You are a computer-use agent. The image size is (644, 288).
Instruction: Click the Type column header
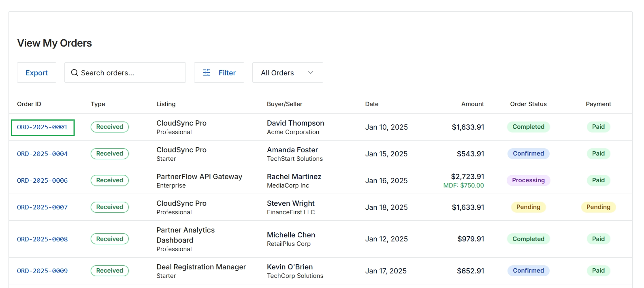[98, 104]
